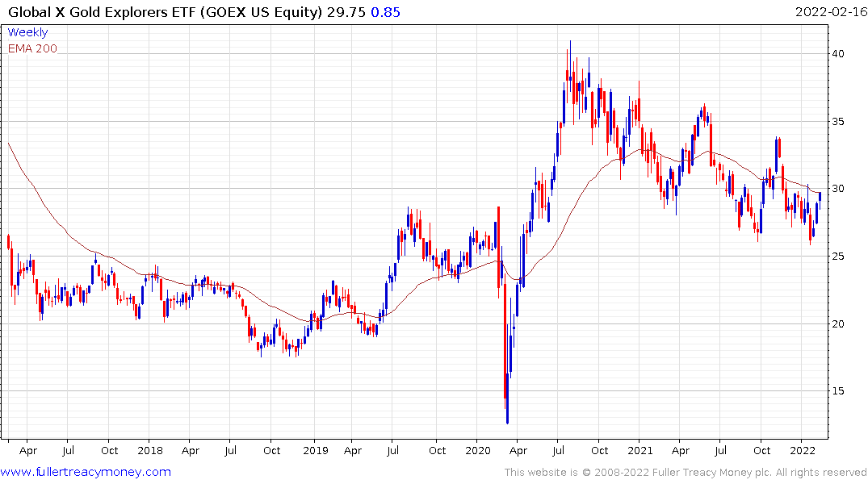This screenshot has width=868, height=484.
Task: Click the "Weekly" interval label
Action: pyautogui.click(x=27, y=32)
